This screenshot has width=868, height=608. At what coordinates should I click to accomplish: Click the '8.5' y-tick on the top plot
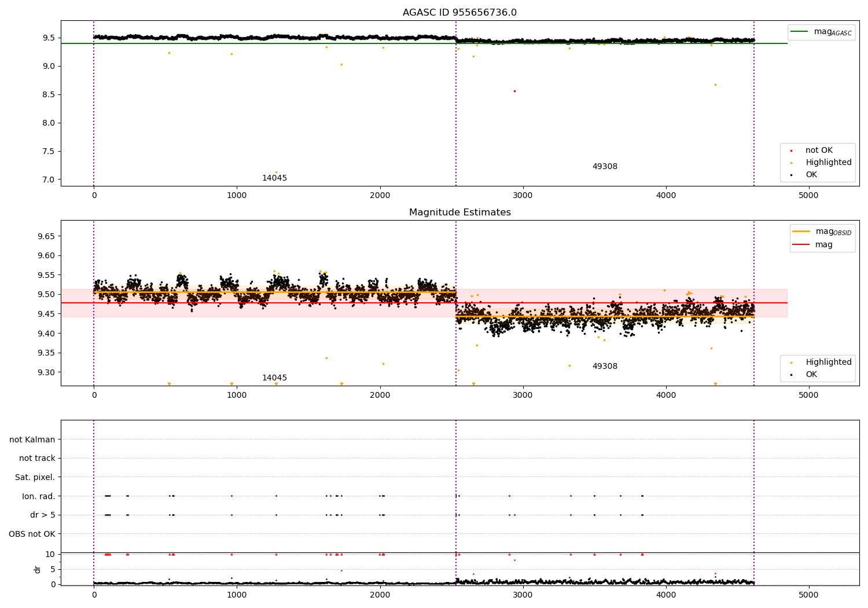tap(48, 95)
